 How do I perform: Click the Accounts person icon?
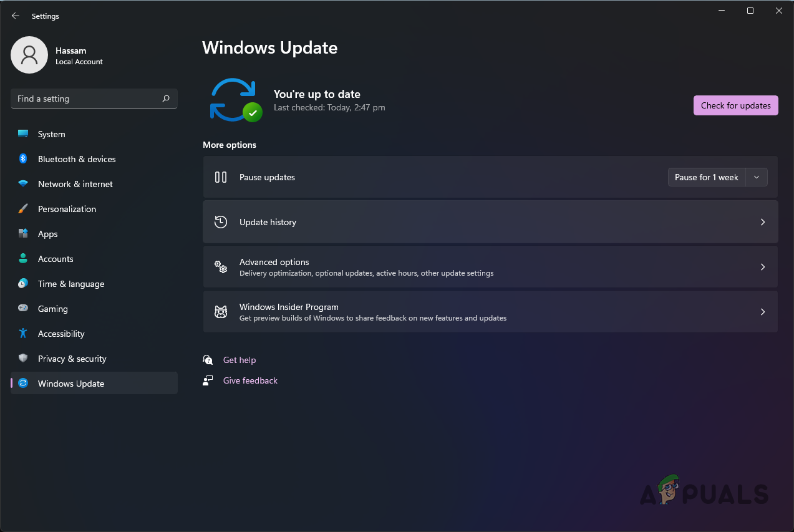point(22,259)
